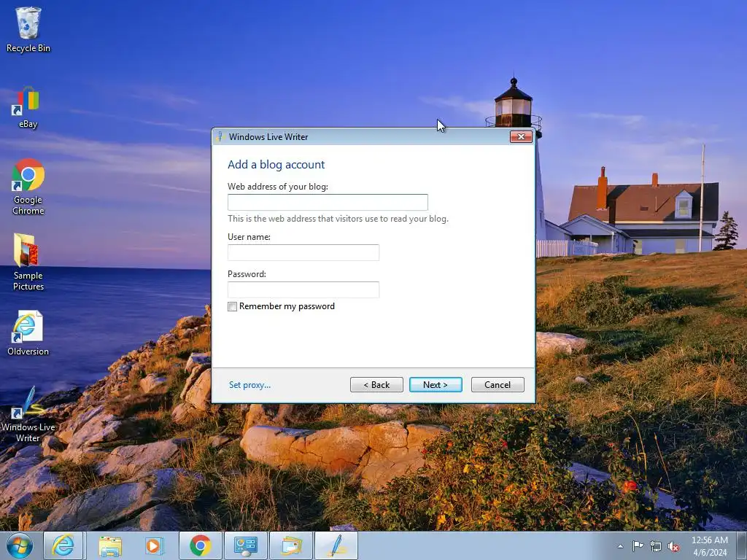
Task: Click the Windows Live Writer taskbar button
Action: 336,545
